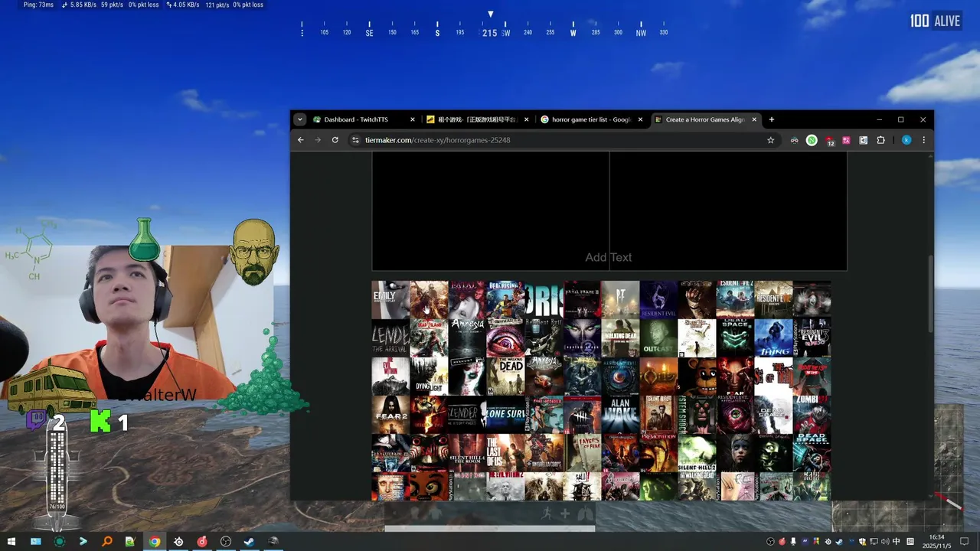Open the orange search app in taskbar
This screenshot has width=980, height=551.
point(107,541)
